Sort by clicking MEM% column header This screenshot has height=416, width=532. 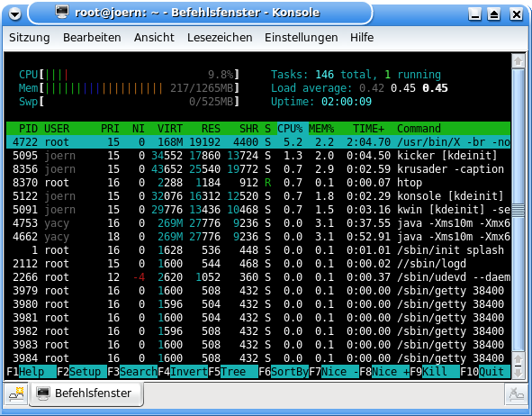[x=321, y=129]
